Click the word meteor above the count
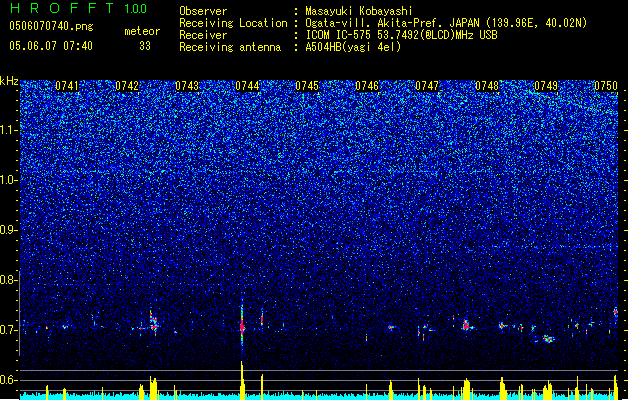This screenshot has width=629, height=400. click(x=142, y=31)
